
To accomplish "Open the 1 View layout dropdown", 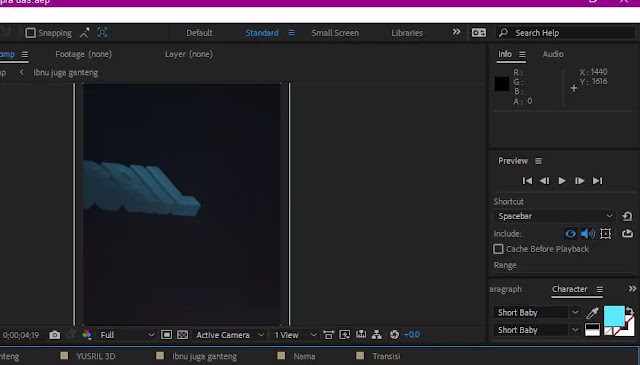I will click(x=295, y=335).
